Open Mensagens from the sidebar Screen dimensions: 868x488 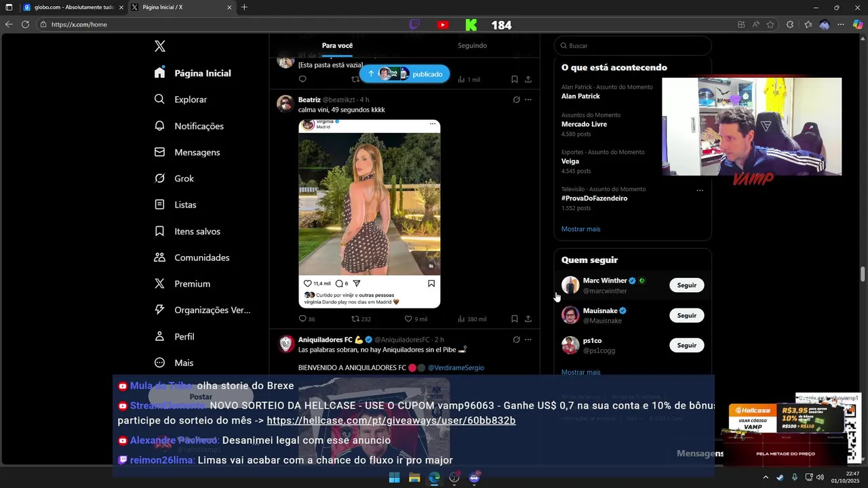click(187, 152)
